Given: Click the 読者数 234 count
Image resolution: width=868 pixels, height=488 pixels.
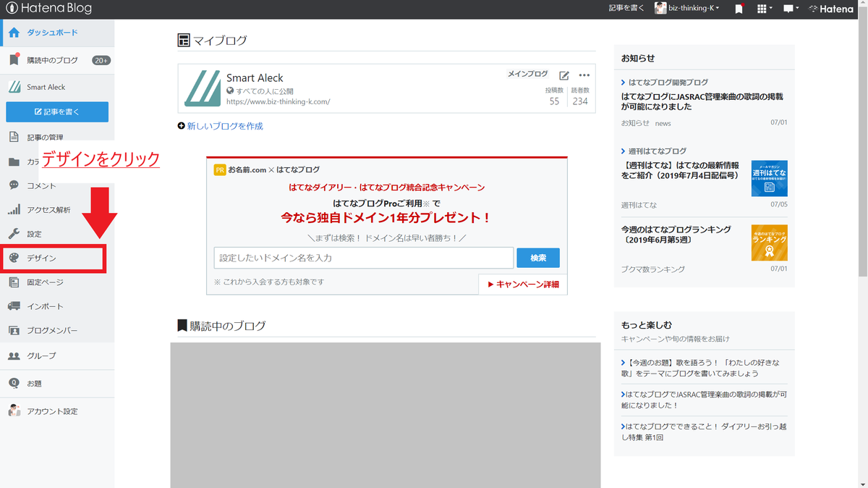Looking at the screenshot, I should coord(580,96).
